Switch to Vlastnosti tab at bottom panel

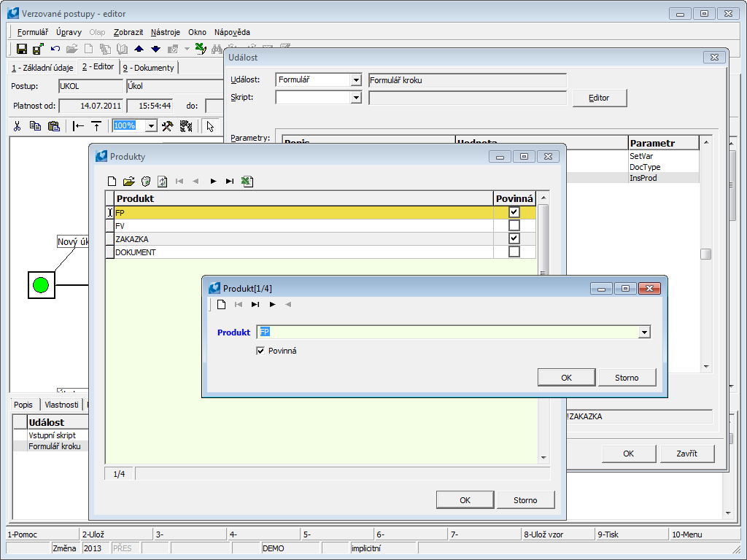61,405
